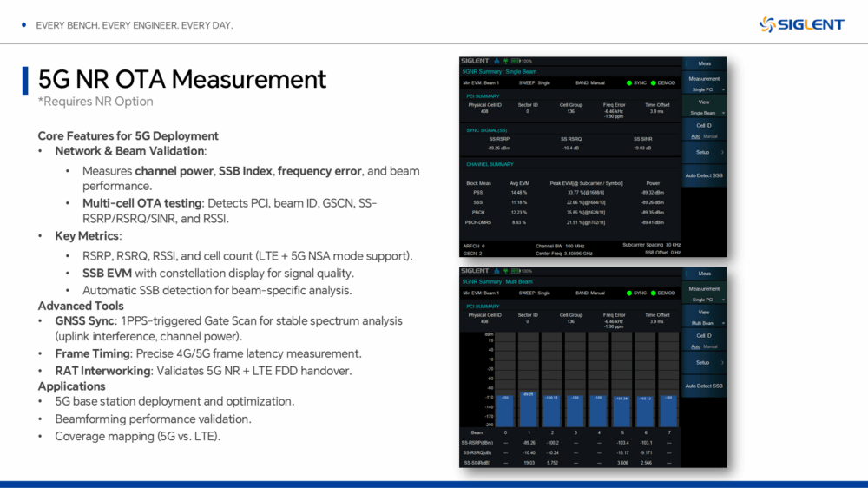Click the green SYNC indicator on the Single Beam screen
Viewport: 868px width, 488px height.
tap(629, 82)
